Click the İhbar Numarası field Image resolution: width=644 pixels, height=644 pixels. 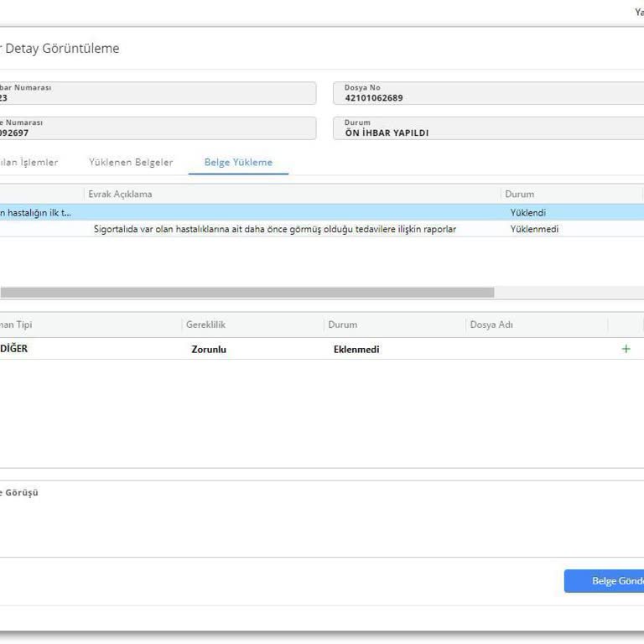(158, 93)
